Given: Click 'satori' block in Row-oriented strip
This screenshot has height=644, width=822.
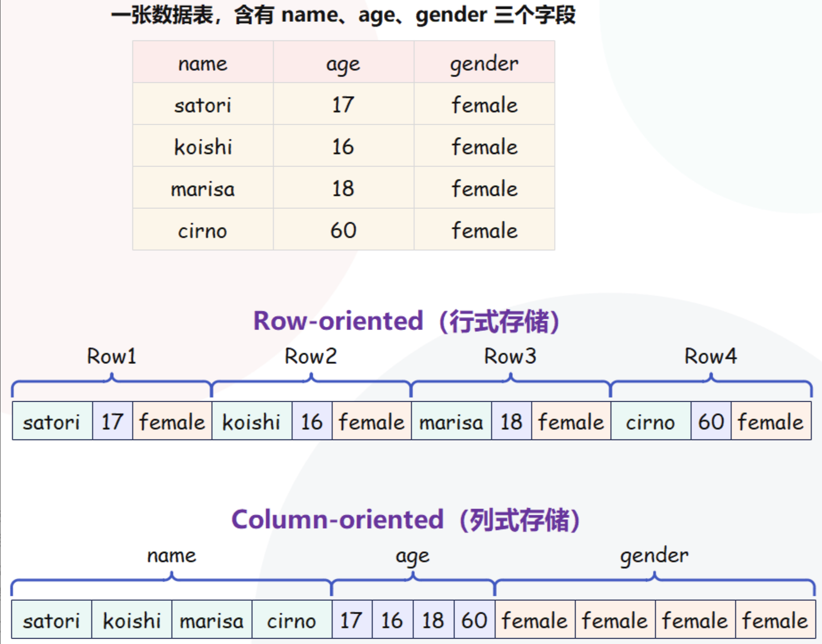Looking at the screenshot, I should [x=52, y=421].
